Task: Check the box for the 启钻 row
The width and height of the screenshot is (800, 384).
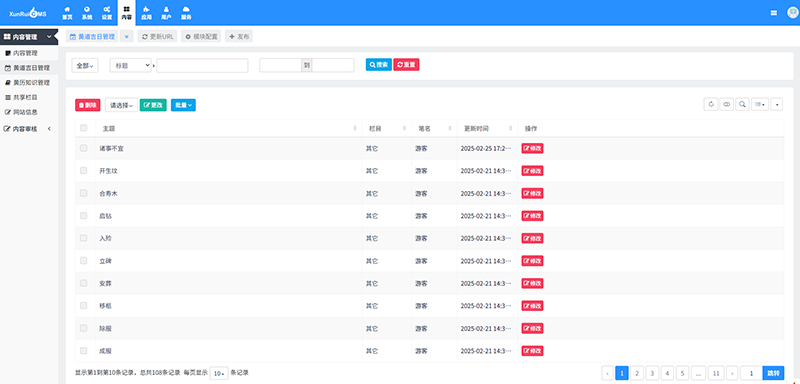Action: pyautogui.click(x=84, y=215)
